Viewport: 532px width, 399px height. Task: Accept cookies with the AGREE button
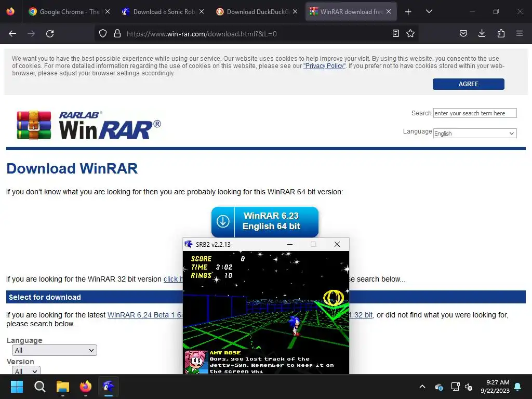coord(468,84)
